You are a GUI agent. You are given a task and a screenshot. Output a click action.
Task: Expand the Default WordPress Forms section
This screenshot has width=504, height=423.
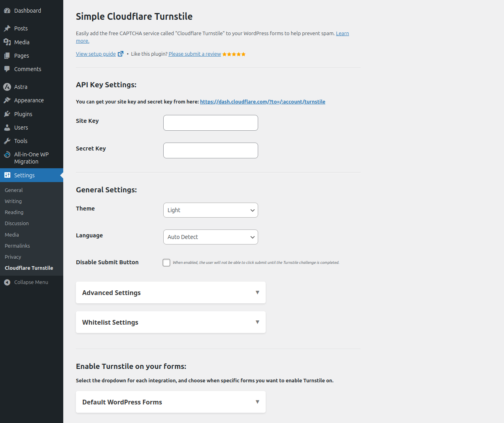[x=171, y=402]
